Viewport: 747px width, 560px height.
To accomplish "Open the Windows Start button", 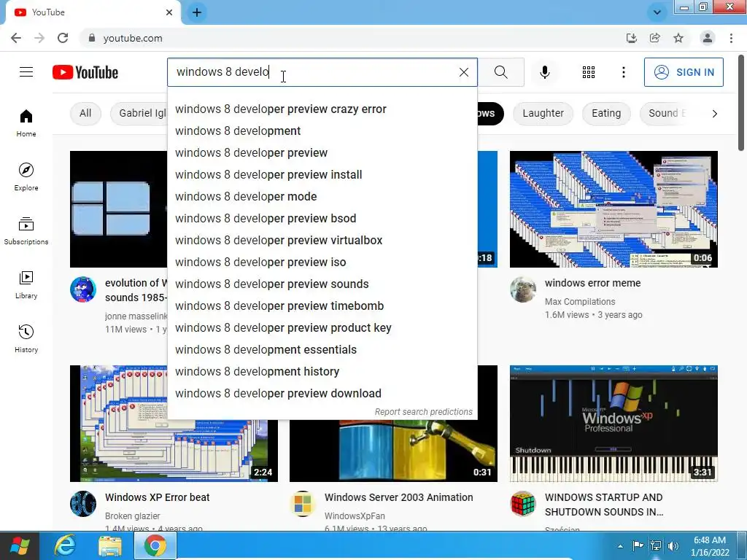I will coord(20,545).
